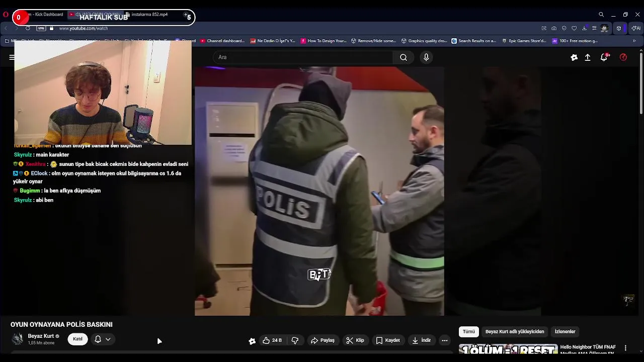Screen dimensions: 644x362
Task: Toggle the VPN badge in address bar
Action: pos(41,28)
